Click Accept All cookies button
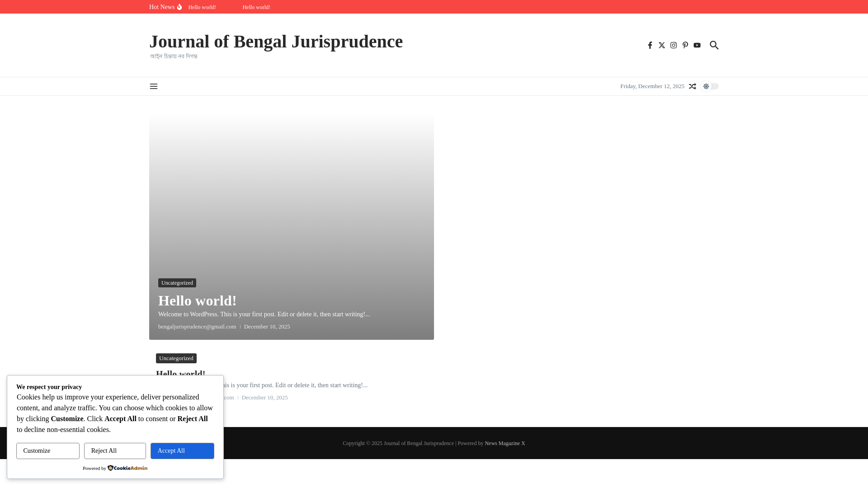 pos(182,451)
